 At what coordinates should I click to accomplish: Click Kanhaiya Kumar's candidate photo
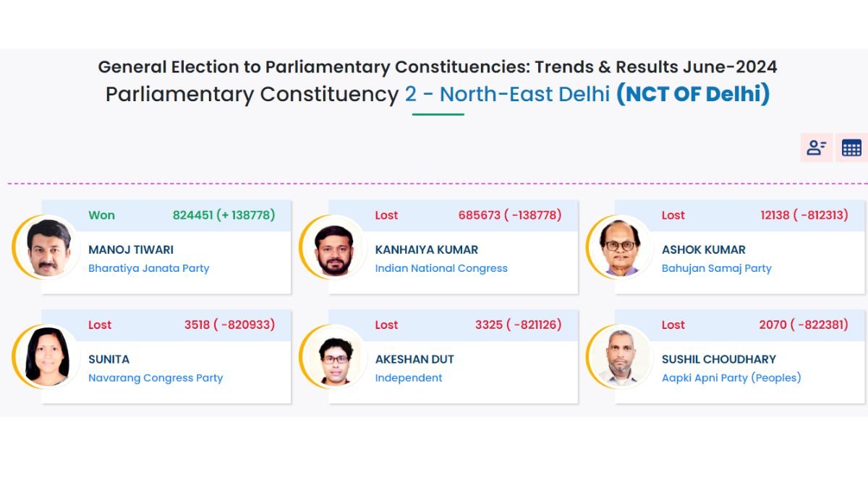[x=333, y=247]
